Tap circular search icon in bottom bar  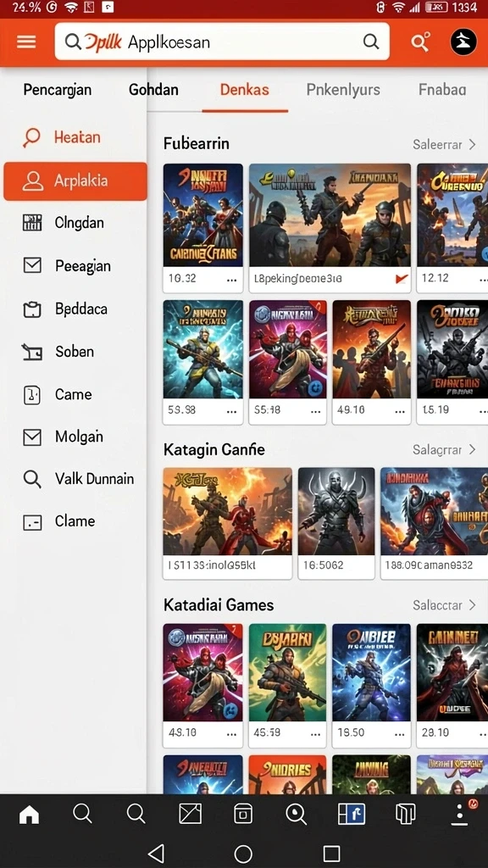[x=296, y=813]
